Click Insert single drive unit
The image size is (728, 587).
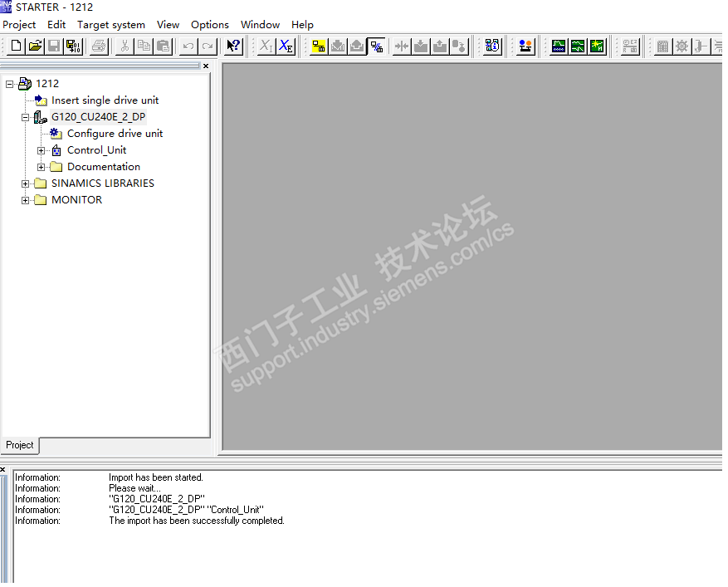coord(105,100)
